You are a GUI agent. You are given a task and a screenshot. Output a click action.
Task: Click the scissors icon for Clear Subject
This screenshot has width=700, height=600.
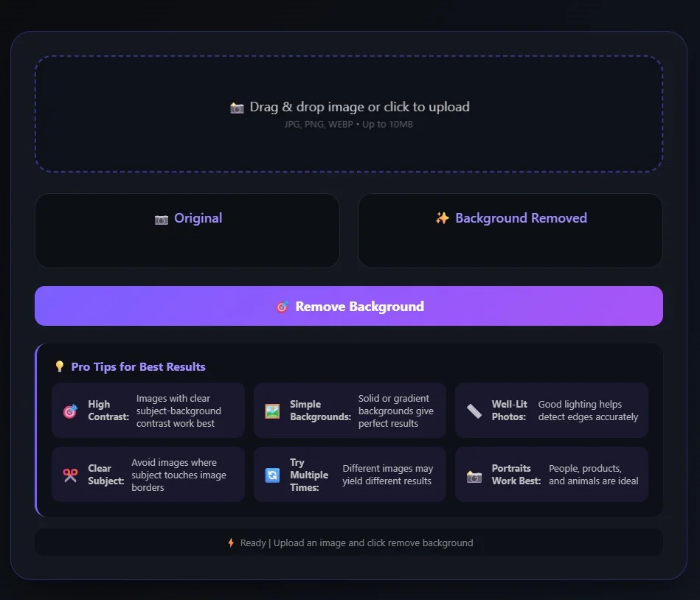[x=70, y=475]
